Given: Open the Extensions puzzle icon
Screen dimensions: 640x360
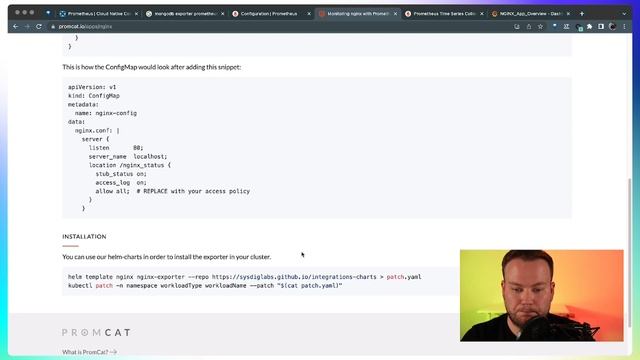Looking at the screenshot, I should [589, 27].
